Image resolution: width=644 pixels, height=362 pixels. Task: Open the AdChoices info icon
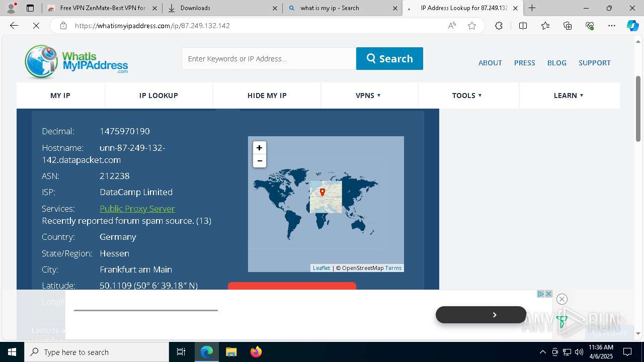coord(540,294)
